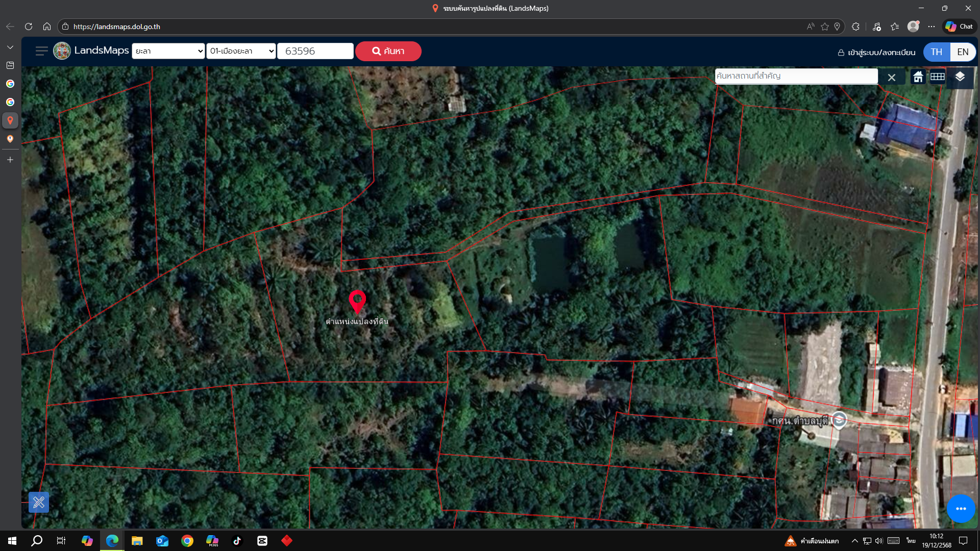Screen dimensions: 980x551
Task: View site information lock icon
Action: pos(65,27)
